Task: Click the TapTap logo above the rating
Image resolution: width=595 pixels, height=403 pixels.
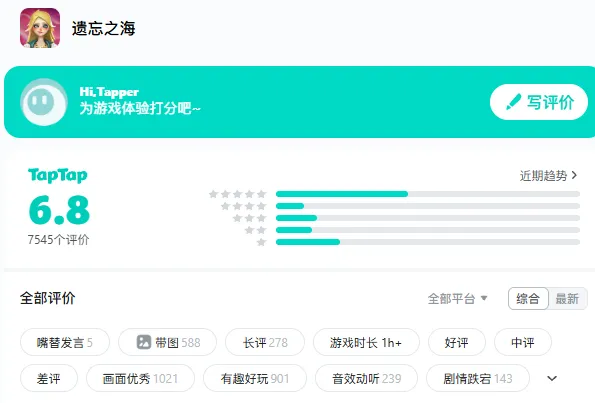Action: point(58,175)
